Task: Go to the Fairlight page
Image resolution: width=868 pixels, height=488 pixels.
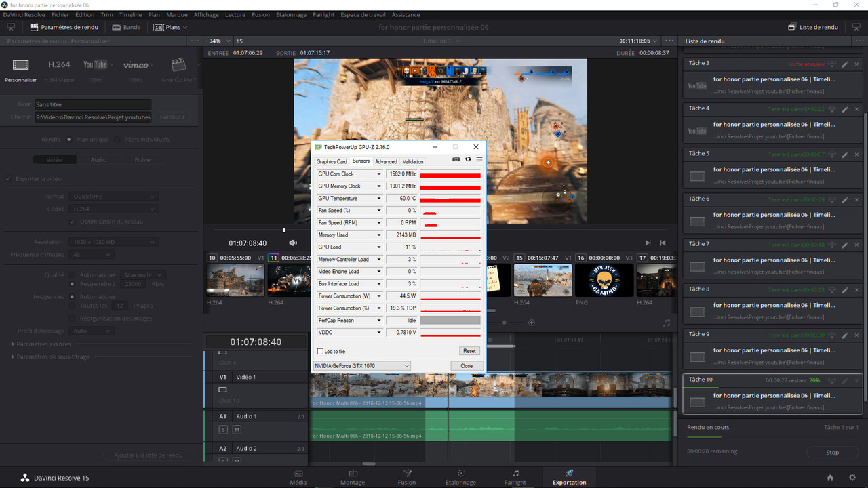Action: pos(515,477)
